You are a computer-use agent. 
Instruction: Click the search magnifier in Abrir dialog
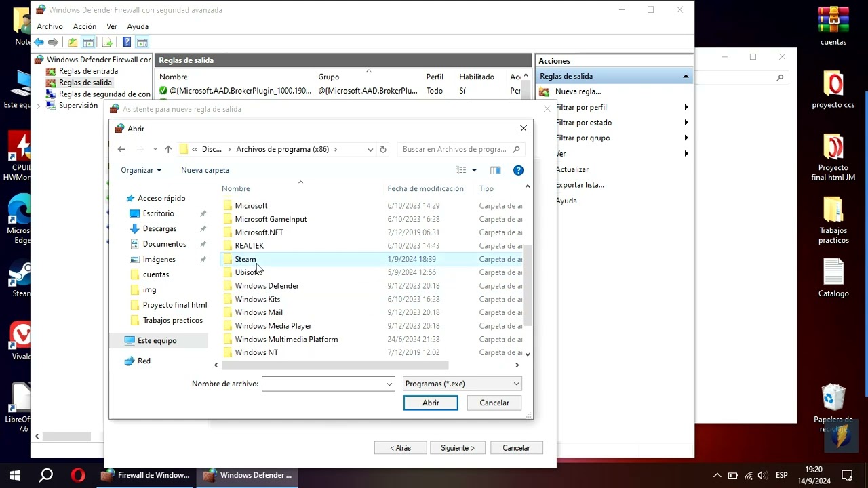click(x=516, y=149)
